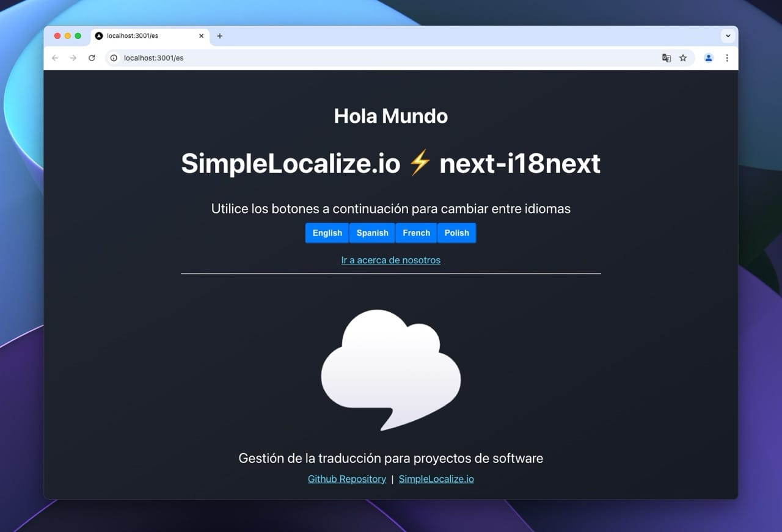Click the lightning bolt emoji in the title
Screen dimensions: 782x532
click(x=420, y=164)
